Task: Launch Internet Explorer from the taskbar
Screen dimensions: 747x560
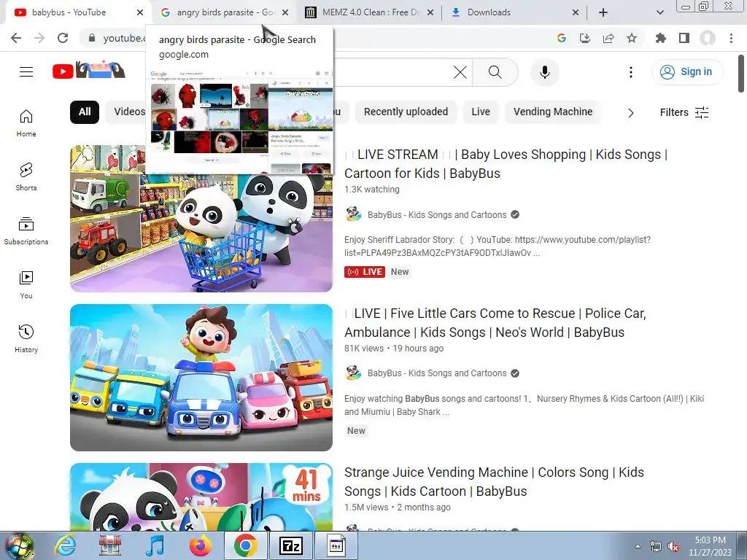Action: [65, 545]
